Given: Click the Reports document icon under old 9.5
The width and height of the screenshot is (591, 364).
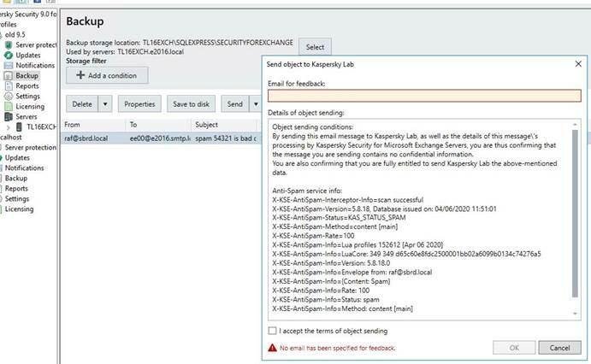Looking at the screenshot, I should (x=9, y=85).
